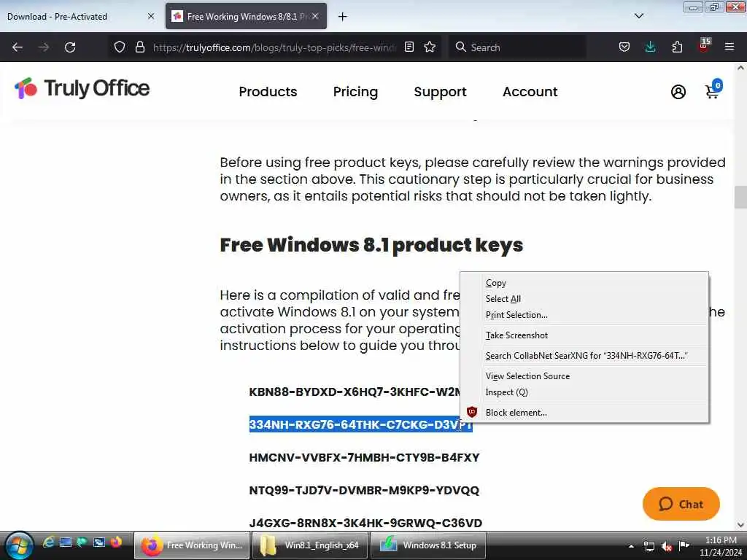Switch to Windows 8.1 Setup taskbar window
This screenshot has height=560, width=747.
pyautogui.click(x=427, y=545)
